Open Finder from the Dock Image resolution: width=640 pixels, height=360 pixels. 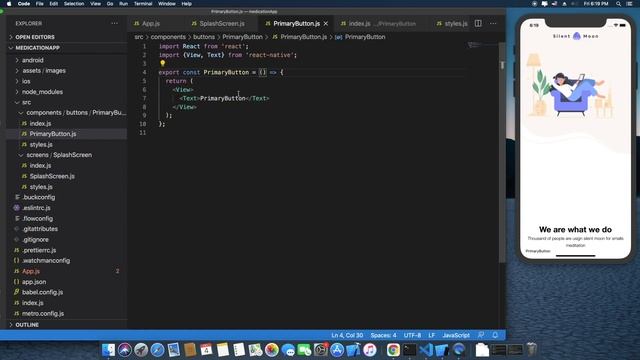coord(109,350)
